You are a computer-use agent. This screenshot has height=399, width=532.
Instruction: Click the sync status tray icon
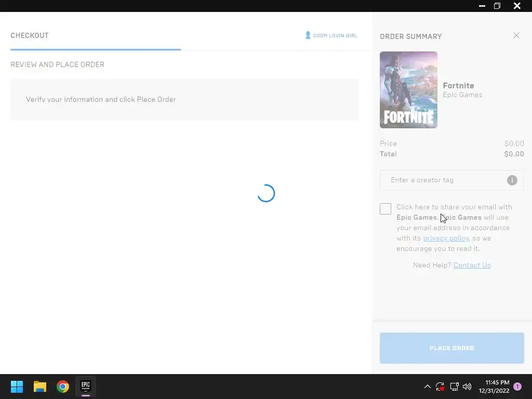440,387
